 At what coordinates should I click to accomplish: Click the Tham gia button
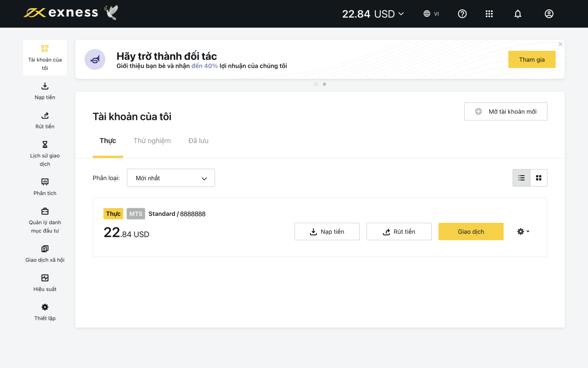531,60
